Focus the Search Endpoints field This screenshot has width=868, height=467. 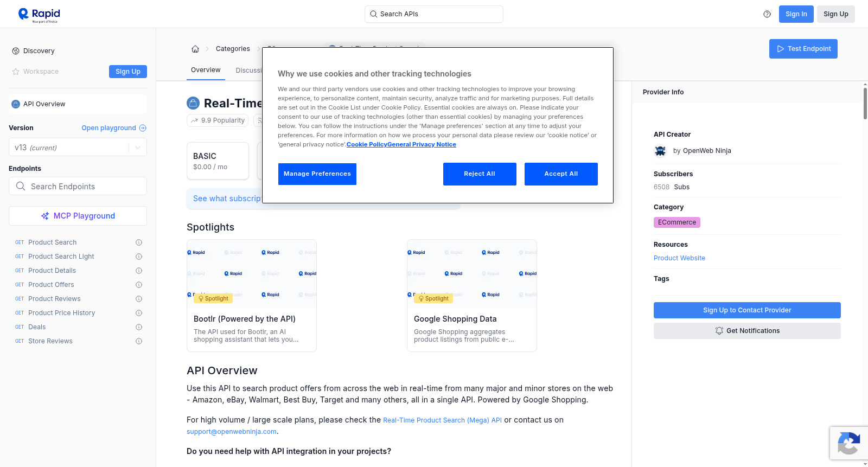pos(78,186)
